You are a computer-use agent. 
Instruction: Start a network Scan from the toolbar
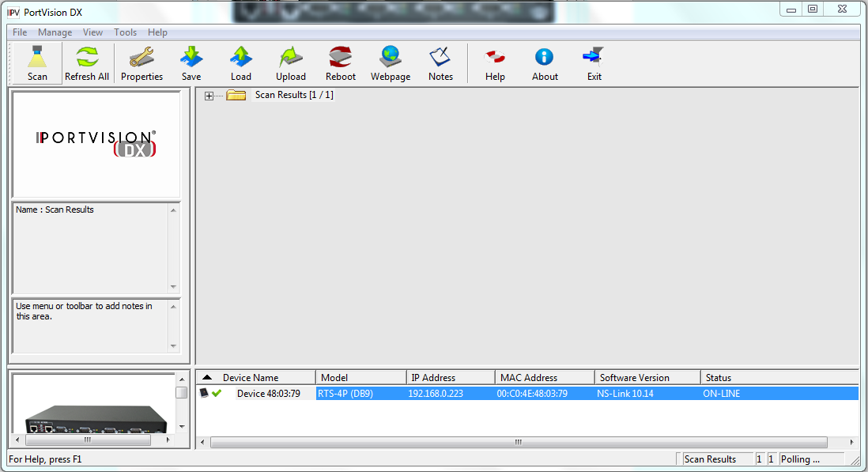(x=37, y=63)
